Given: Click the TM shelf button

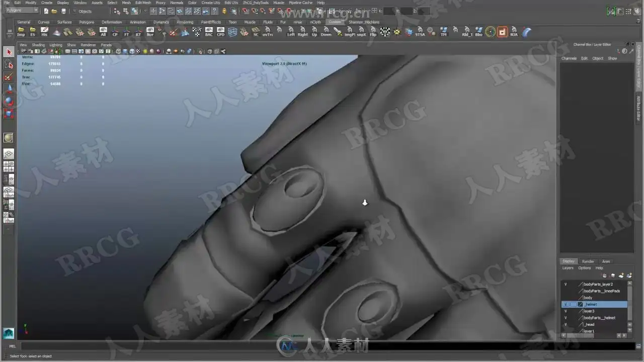Looking at the screenshot, I should point(443,32).
